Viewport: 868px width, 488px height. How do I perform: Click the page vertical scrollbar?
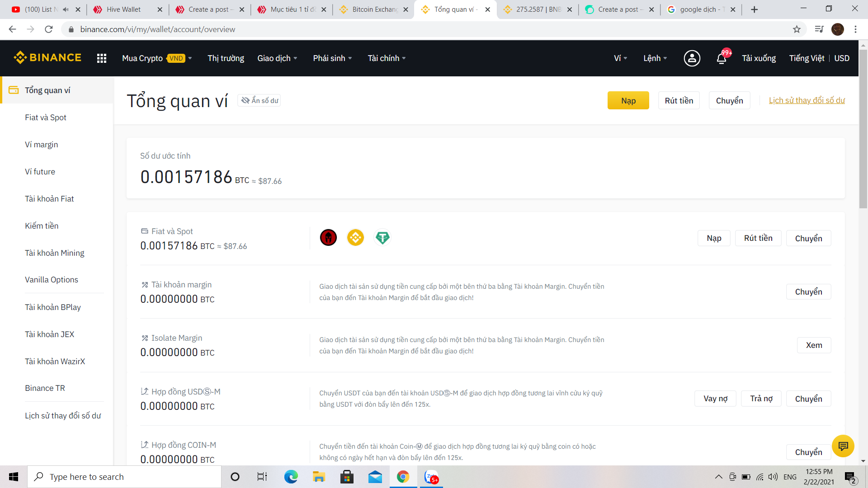point(863,129)
